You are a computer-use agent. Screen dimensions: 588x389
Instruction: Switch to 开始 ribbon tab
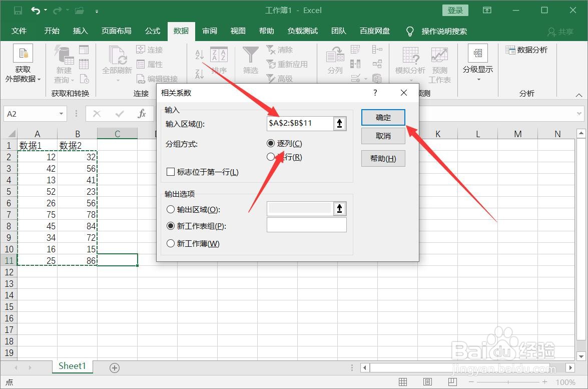(x=52, y=31)
